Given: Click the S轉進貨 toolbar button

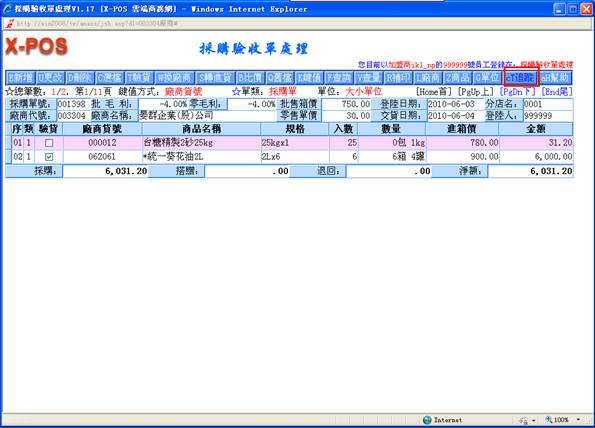Looking at the screenshot, I should tap(215, 78).
